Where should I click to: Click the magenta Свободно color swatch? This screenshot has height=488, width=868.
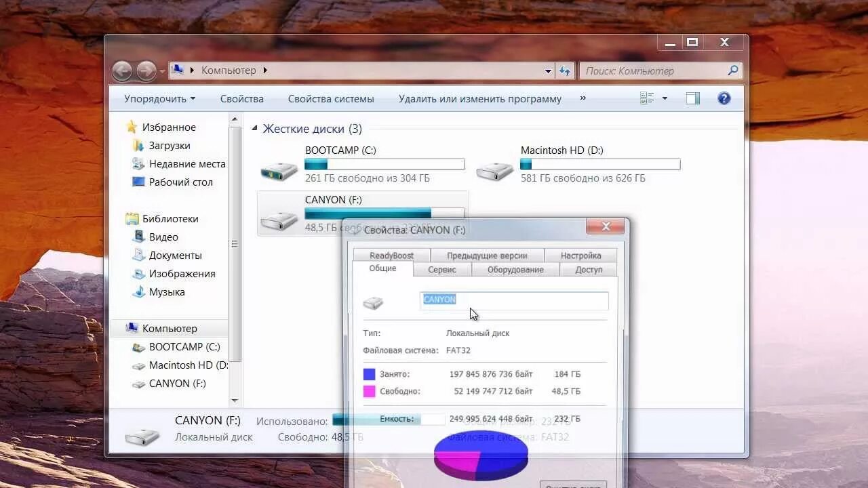coord(369,391)
